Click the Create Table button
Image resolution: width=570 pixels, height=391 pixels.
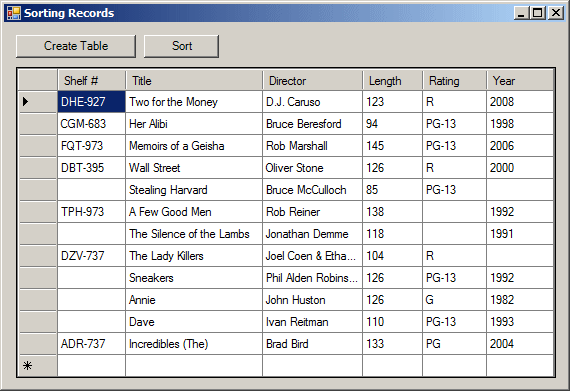pyautogui.click(x=76, y=46)
